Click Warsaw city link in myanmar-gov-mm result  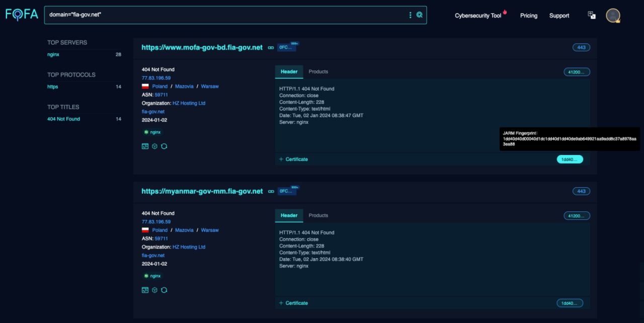point(210,230)
